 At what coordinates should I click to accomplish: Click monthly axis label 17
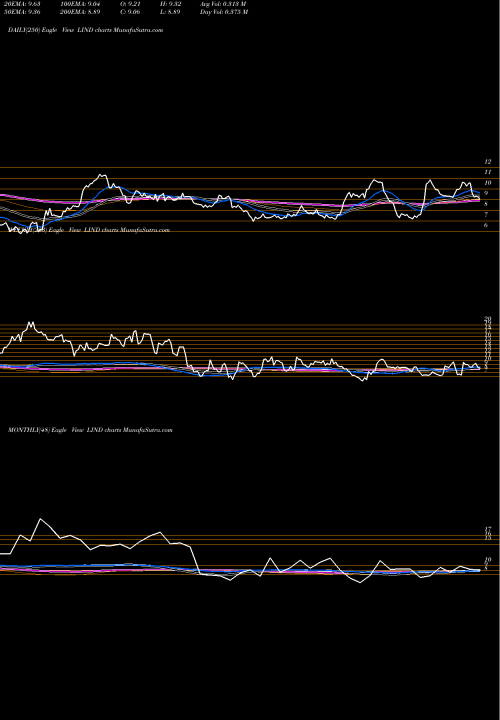[x=488, y=529]
